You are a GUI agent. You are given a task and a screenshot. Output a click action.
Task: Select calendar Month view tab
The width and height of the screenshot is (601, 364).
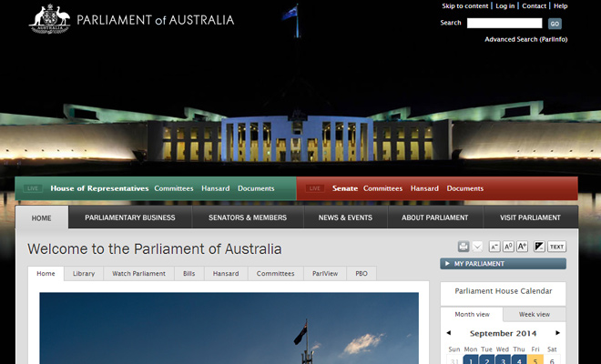[472, 314]
